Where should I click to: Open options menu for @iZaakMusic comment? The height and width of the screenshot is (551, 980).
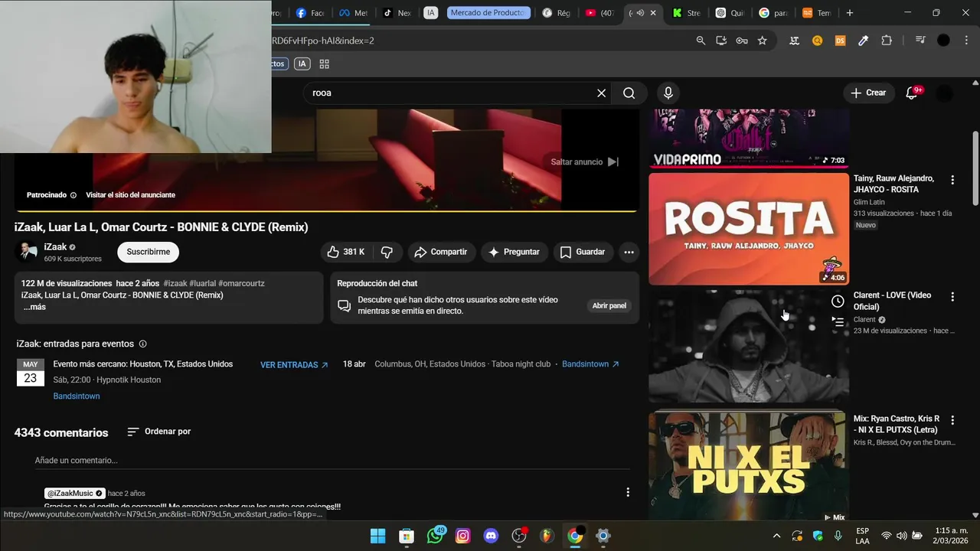[628, 492]
